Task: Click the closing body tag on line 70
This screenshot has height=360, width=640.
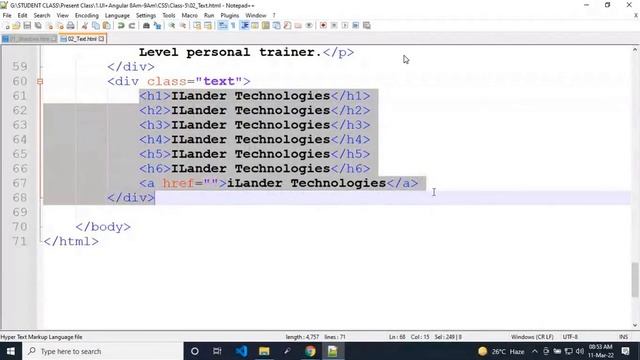Action: coord(103,227)
